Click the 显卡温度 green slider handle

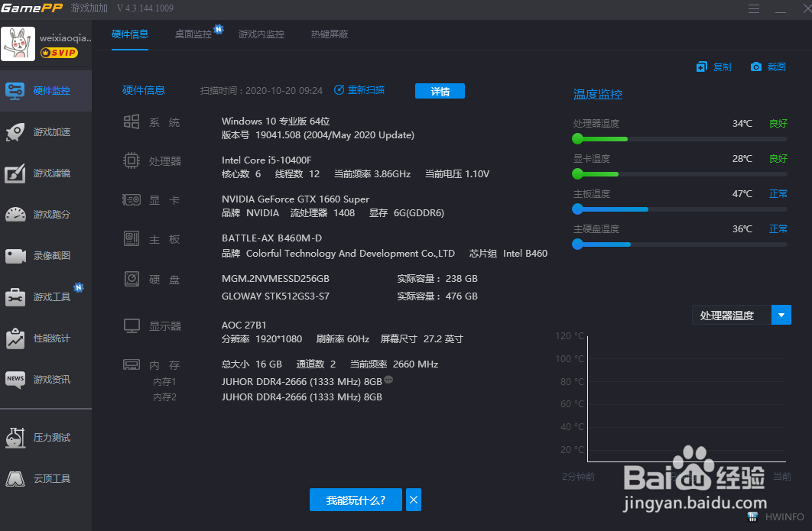(x=577, y=174)
